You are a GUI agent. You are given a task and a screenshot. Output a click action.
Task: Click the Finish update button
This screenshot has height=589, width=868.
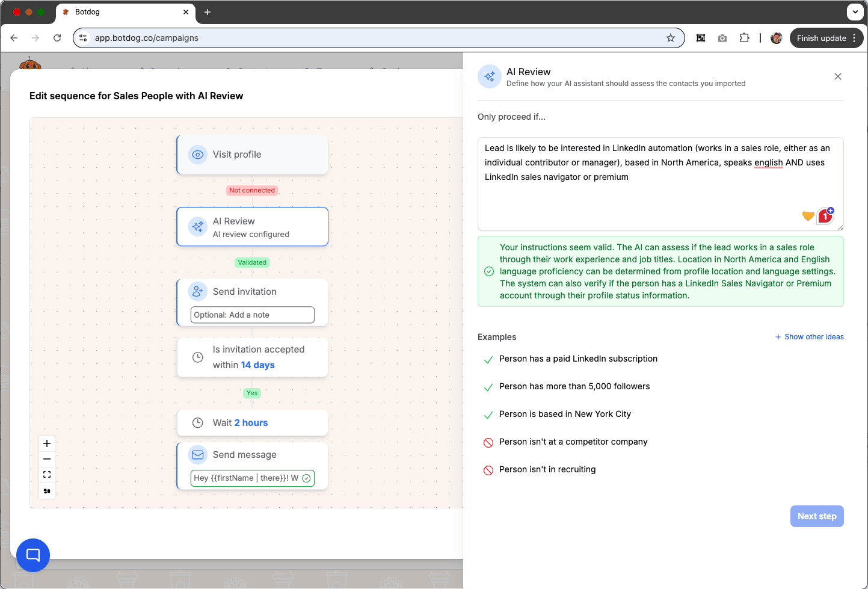(821, 38)
